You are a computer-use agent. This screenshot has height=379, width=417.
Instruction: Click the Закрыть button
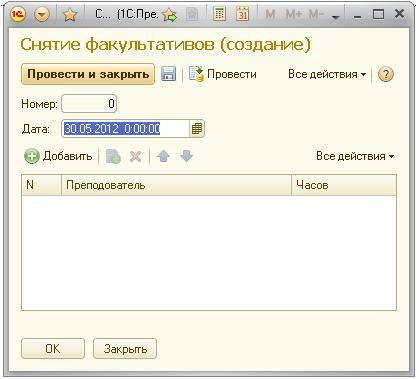pyautogui.click(x=125, y=349)
